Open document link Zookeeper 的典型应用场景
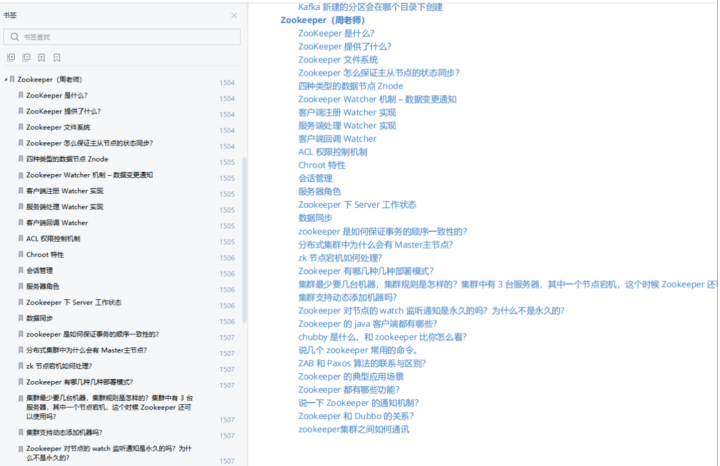The width and height of the screenshot is (720, 466). pyautogui.click(x=351, y=376)
